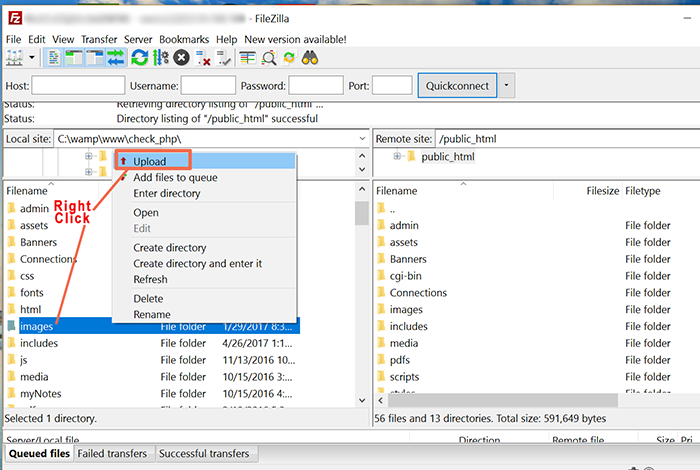Click local file list scroll down arrow
Screen dimensions: 700x470
tap(362, 400)
